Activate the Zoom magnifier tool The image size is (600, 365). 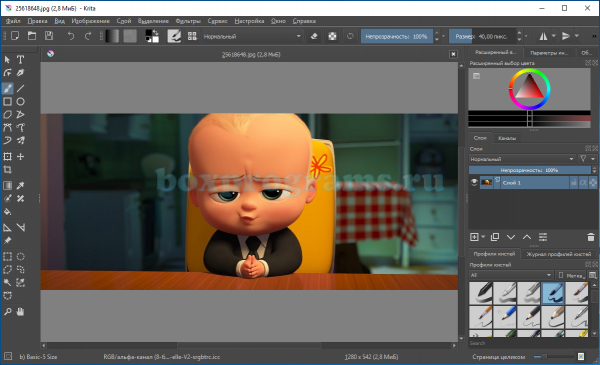tap(7, 312)
